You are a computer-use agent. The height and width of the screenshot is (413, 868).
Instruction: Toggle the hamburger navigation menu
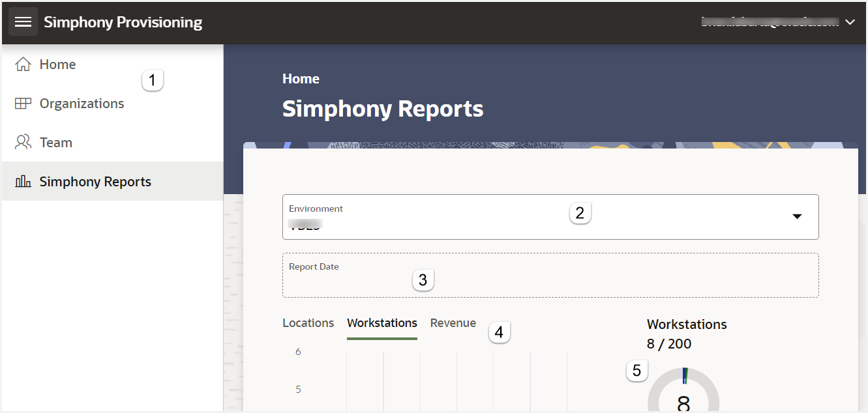point(23,22)
